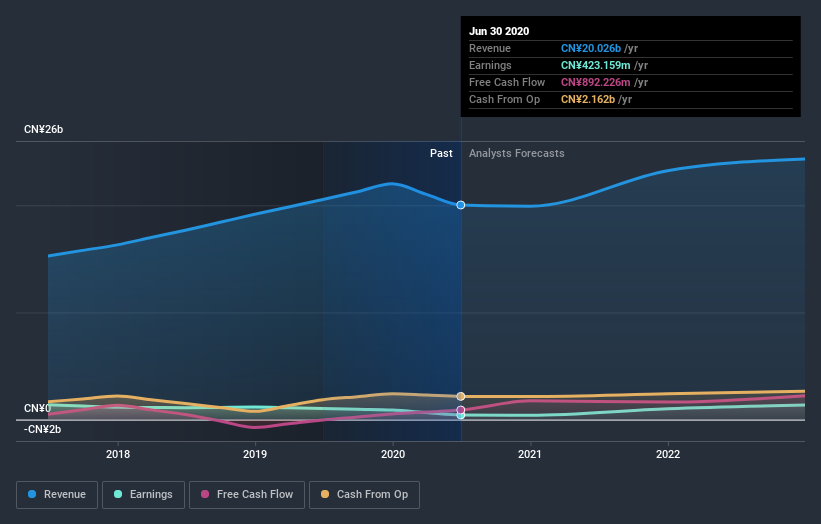
Task: Click the pink Free Cash Flow data point
Action: 461,410
